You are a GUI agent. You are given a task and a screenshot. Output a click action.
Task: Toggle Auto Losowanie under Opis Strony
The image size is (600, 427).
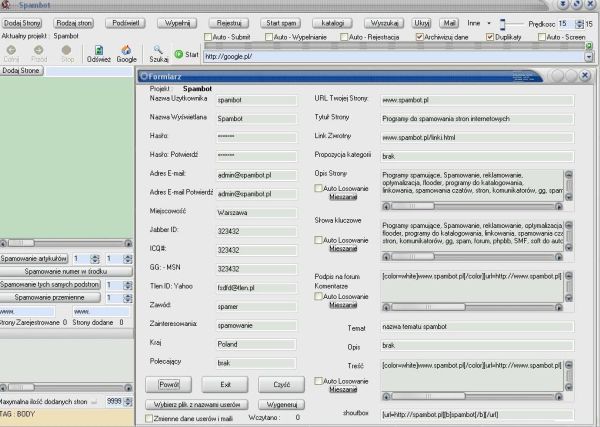click(318, 188)
